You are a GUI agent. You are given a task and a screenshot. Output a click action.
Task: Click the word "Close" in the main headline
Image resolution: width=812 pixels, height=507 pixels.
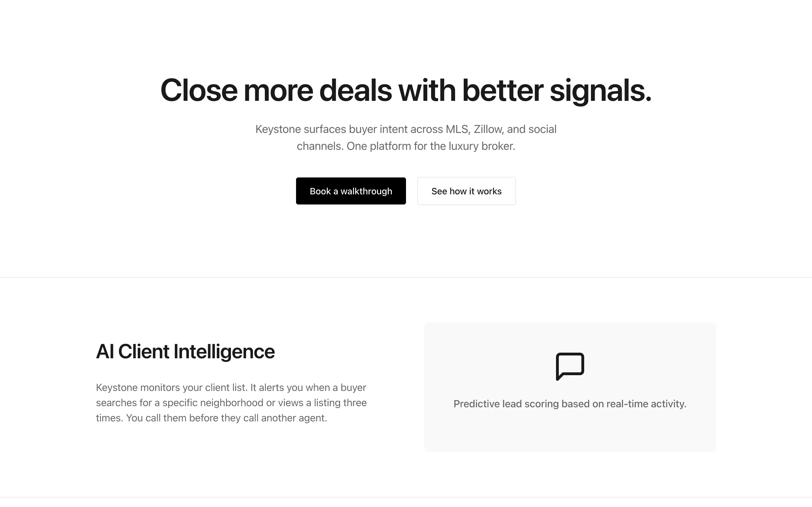pyautogui.click(x=199, y=90)
